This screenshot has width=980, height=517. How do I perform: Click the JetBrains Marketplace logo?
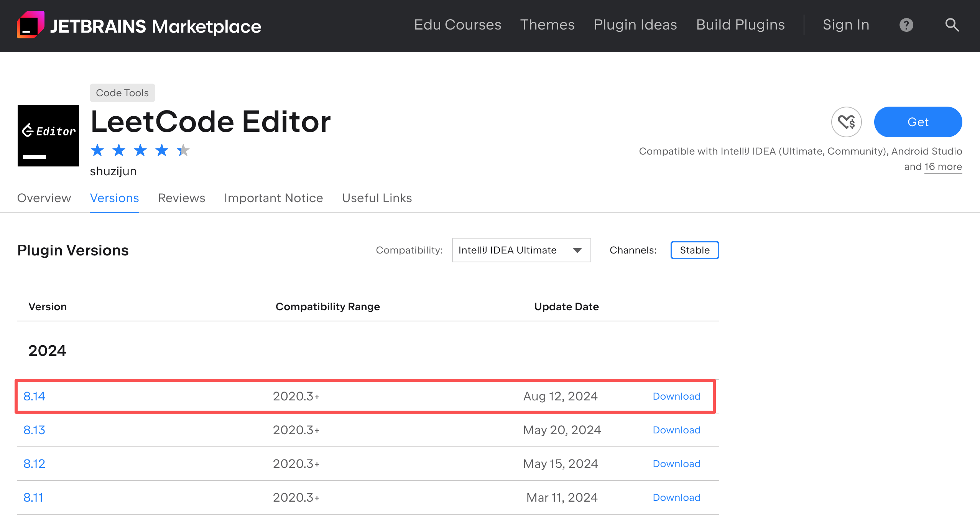click(x=139, y=25)
